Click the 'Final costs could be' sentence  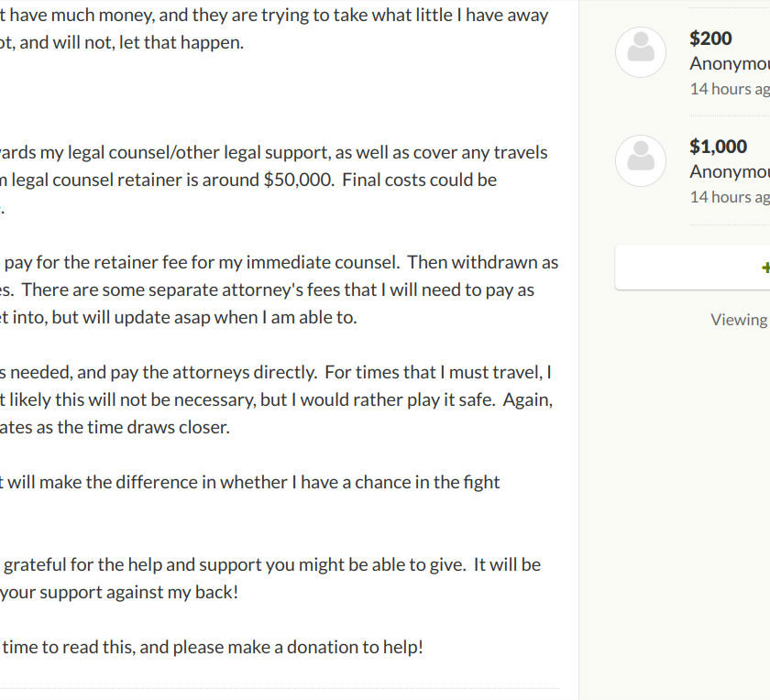pos(420,180)
